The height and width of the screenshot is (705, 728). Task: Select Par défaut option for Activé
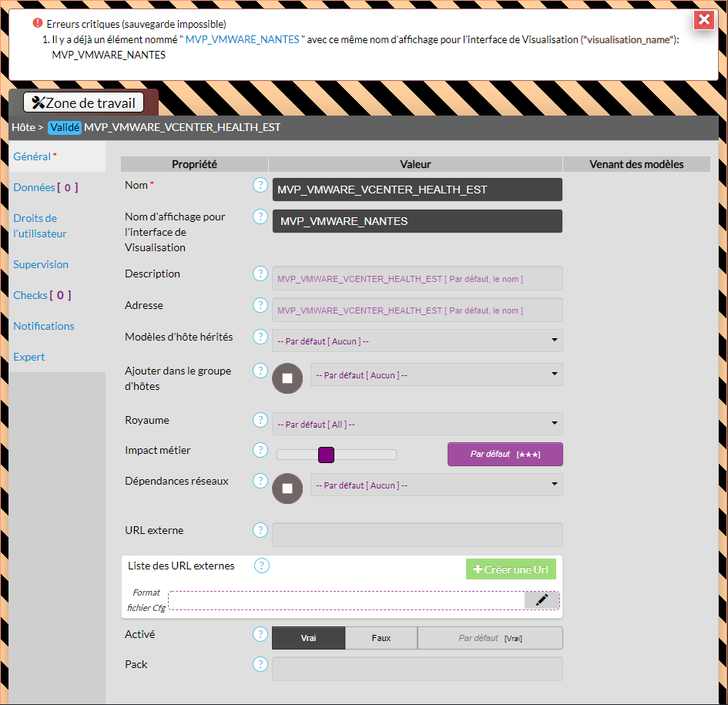[490, 638]
